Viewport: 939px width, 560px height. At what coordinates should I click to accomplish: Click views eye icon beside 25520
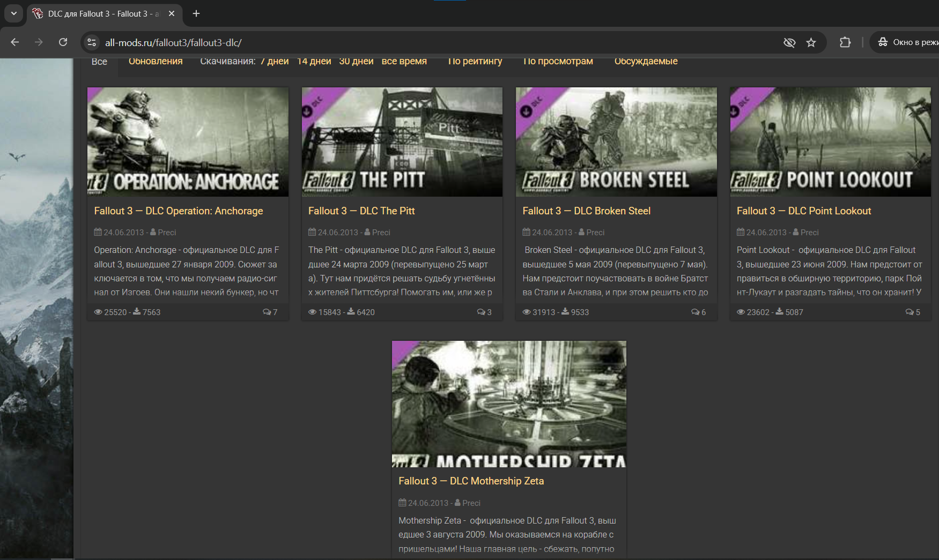[x=98, y=312]
